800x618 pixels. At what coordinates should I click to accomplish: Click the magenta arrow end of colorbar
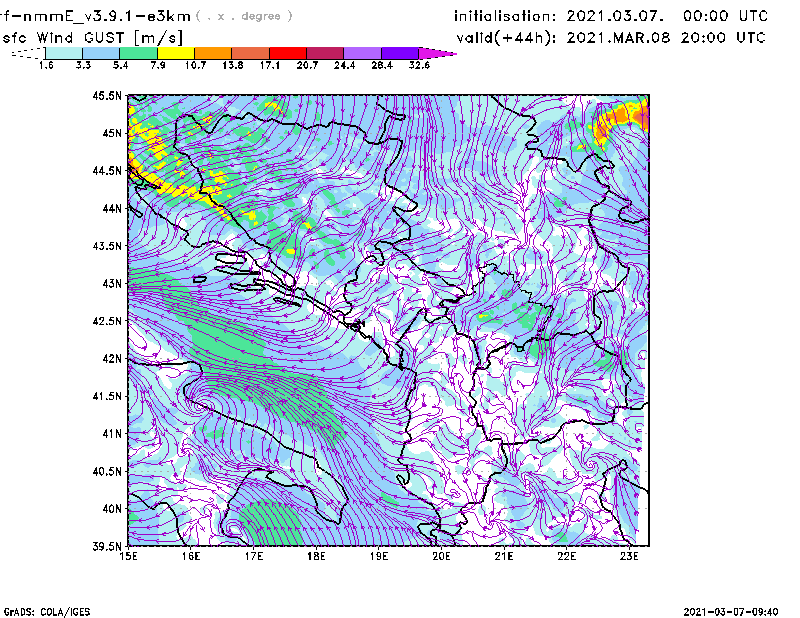pos(437,53)
